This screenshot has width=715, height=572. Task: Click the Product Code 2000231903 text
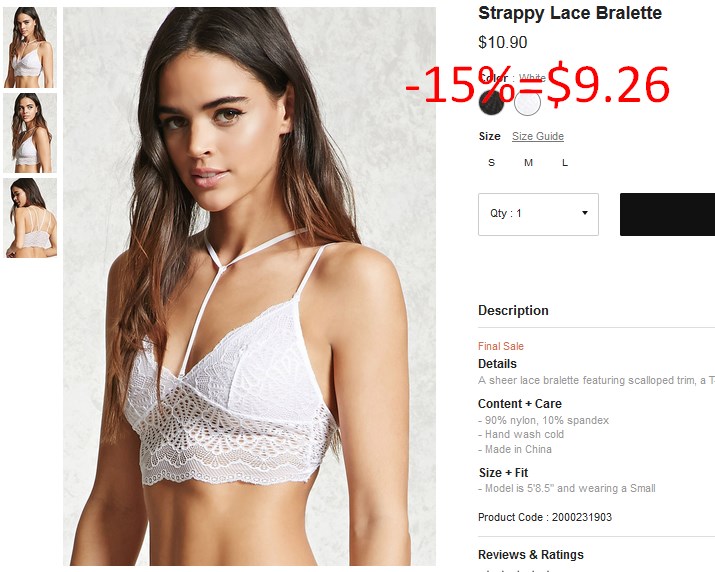(544, 517)
